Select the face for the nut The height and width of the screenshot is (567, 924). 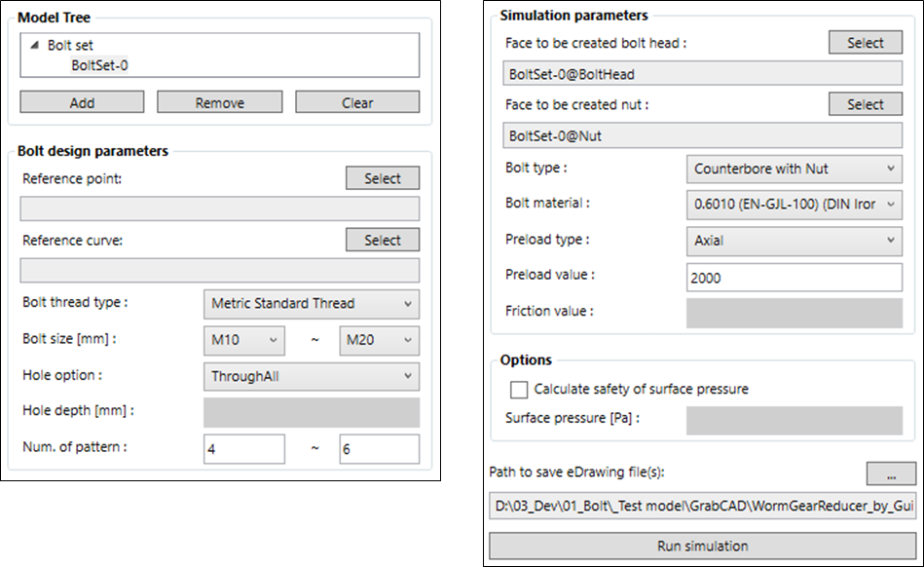click(865, 103)
